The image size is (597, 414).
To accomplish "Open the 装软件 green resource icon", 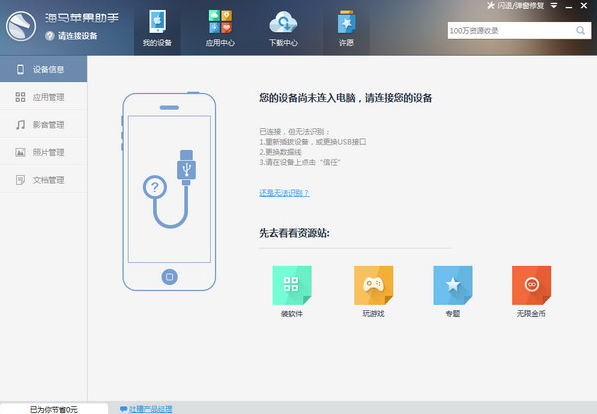I will pyautogui.click(x=292, y=285).
